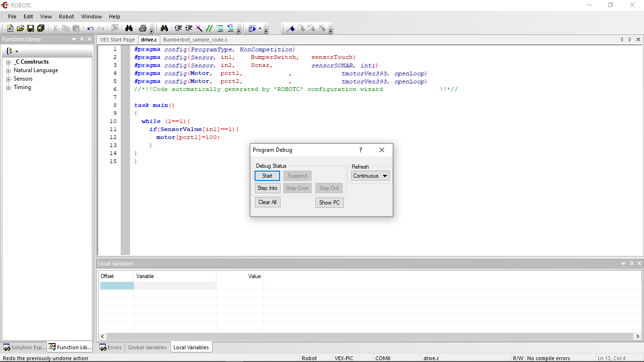Click Start in Program Debug dialog
This screenshot has height=362, width=644.
tap(267, 176)
